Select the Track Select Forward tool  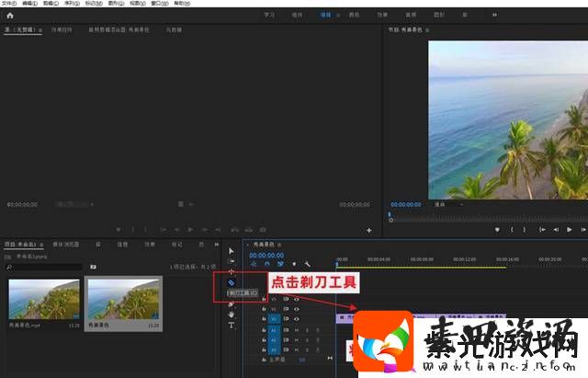(x=232, y=261)
